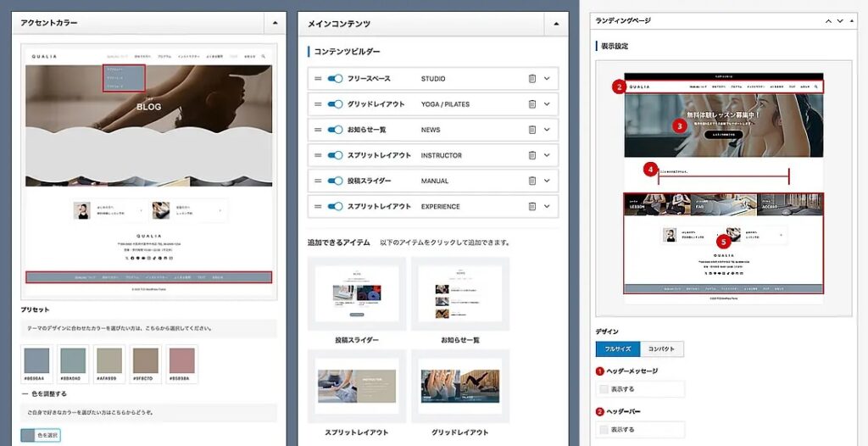Image resolution: width=868 pixels, height=446 pixels.
Task: Click the 表示設定 heading
Action: 615,46
